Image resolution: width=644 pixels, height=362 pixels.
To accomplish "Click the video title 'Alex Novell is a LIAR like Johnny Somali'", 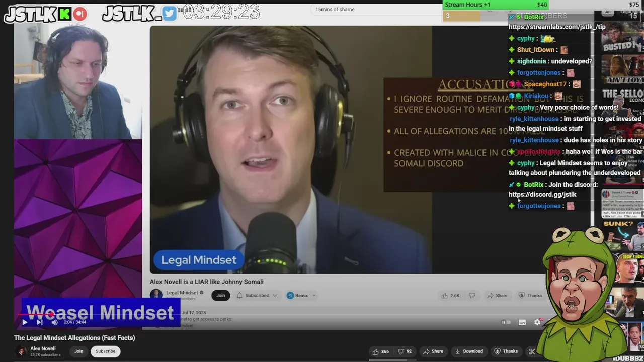I will pyautogui.click(x=206, y=282).
